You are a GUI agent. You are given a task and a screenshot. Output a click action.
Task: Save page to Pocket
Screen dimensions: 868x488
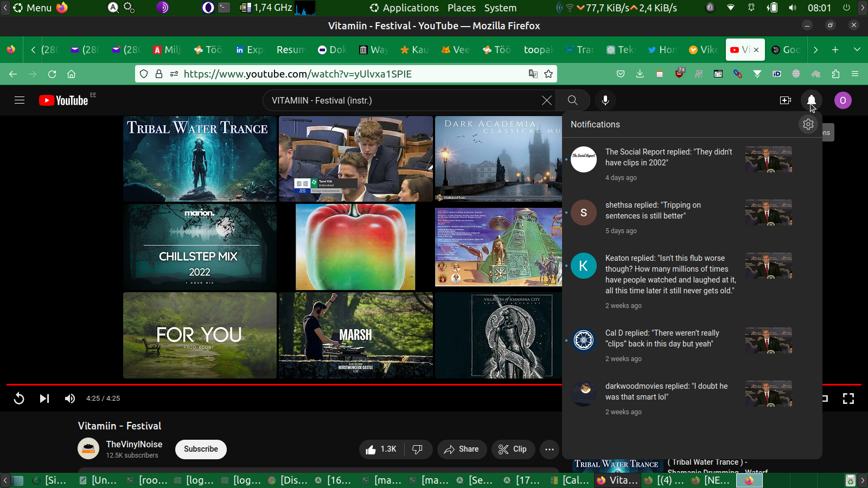pyautogui.click(x=621, y=74)
